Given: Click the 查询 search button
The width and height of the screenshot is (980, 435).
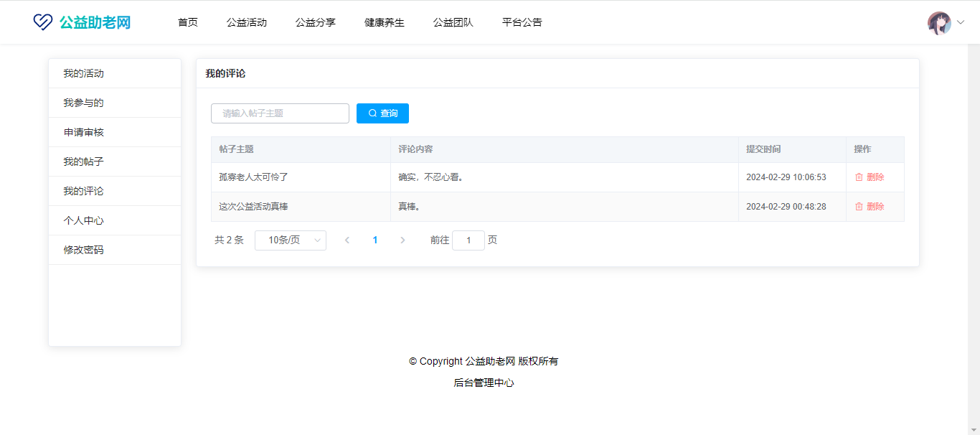Looking at the screenshot, I should (x=382, y=113).
